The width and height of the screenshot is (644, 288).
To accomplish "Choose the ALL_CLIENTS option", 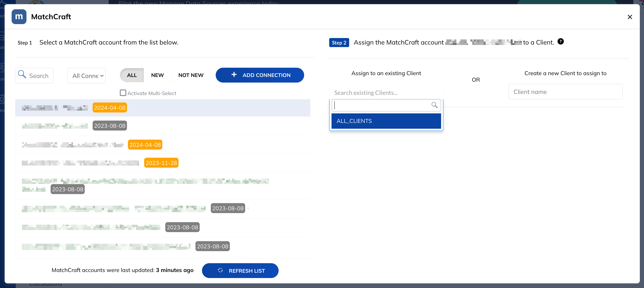I will pos(386,121).
